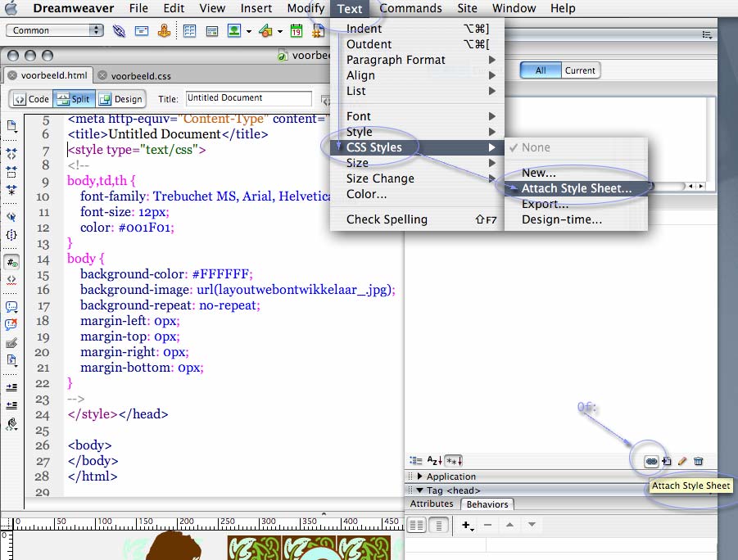
Task: Open the Add Behavior plus dropdown
Action: point(468,525)
